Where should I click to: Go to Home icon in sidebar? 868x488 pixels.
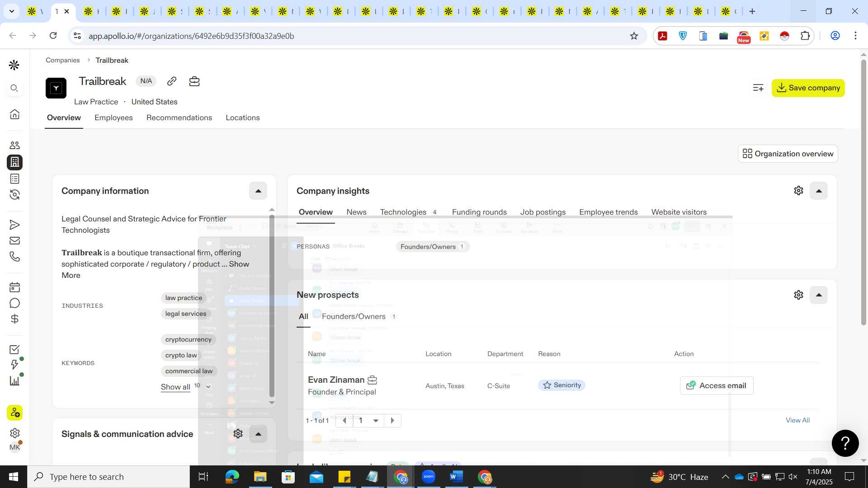(14, 114)
